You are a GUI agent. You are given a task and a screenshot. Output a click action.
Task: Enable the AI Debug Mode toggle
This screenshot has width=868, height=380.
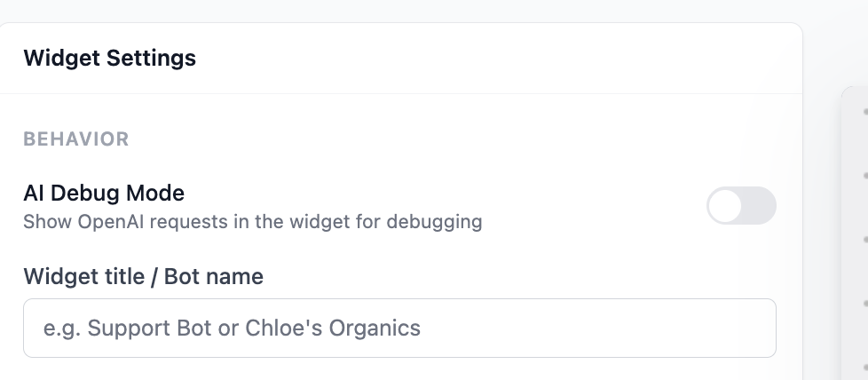click(741, 206)
